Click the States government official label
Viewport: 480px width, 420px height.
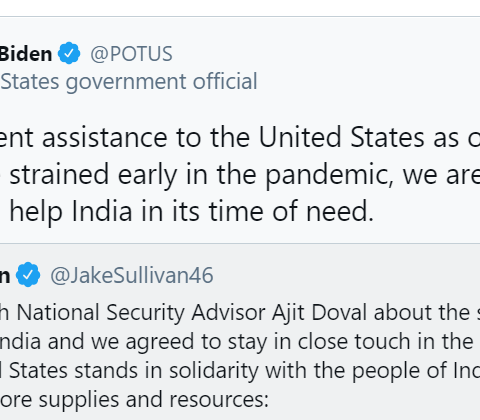(129, 81)
